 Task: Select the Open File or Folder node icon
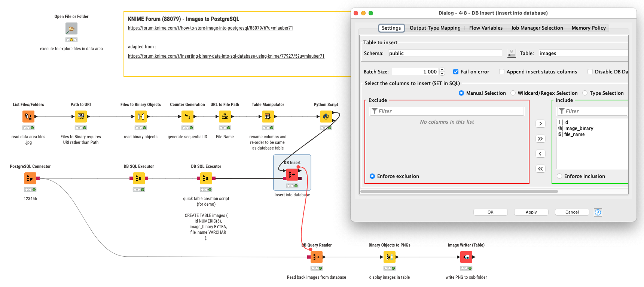(x=71, y=28)
